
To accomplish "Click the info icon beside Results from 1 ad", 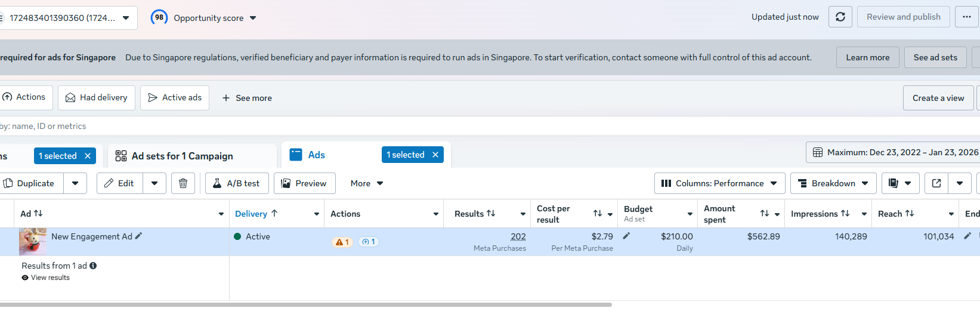I will coord(93,266).
